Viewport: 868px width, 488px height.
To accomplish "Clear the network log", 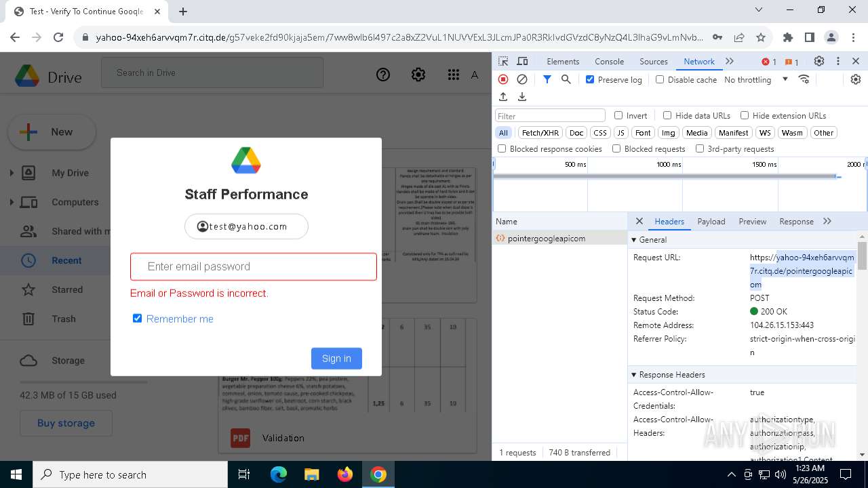I will tap(522, 79).
